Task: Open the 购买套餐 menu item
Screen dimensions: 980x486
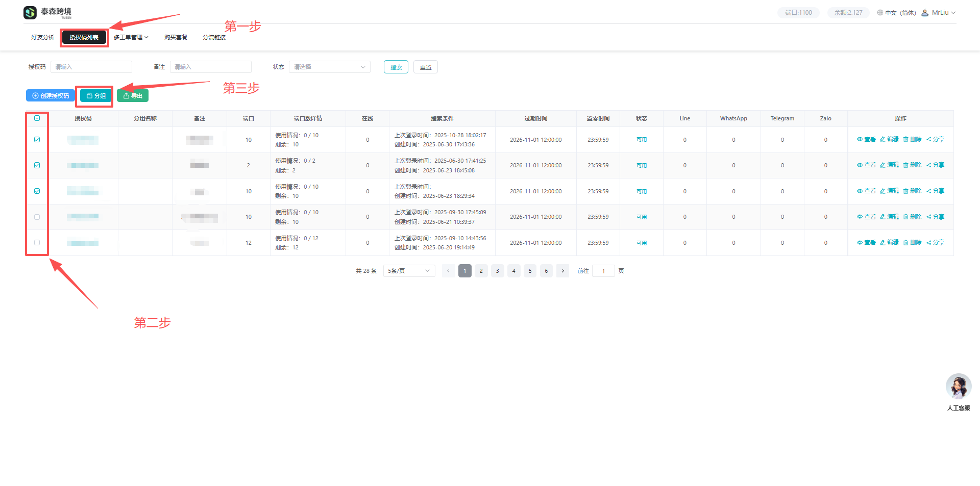Action: pos(176,37)
